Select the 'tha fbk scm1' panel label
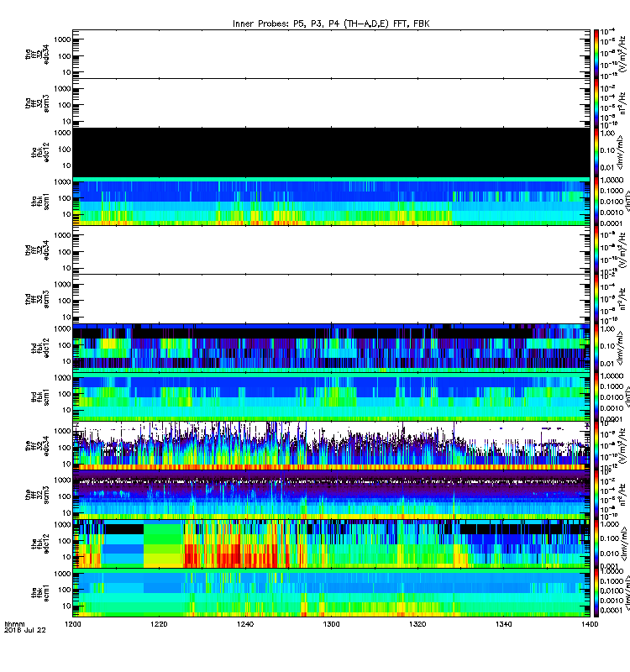The image size is (630, 672). point(40,202)
